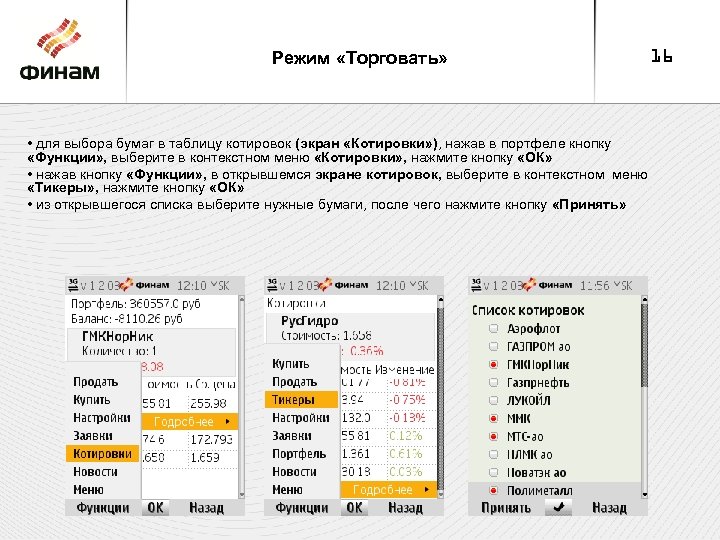The image size is (720, 540).
Task: Tap the checkmark softkey icon below Список котировок
Action: point(558,507)
